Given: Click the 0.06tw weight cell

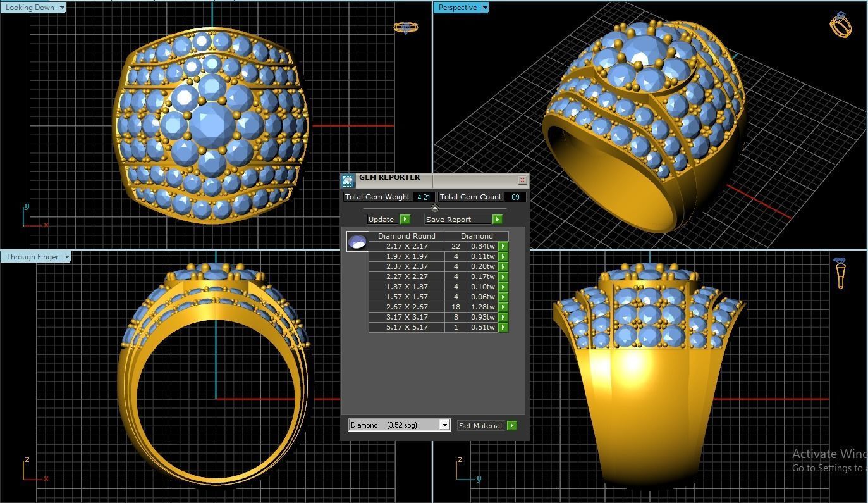Looking at the screenshot, I should (483, 297).
